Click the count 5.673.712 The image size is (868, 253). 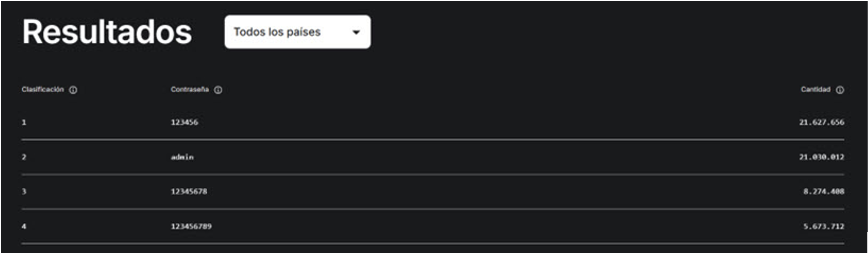tap(824, 226)
